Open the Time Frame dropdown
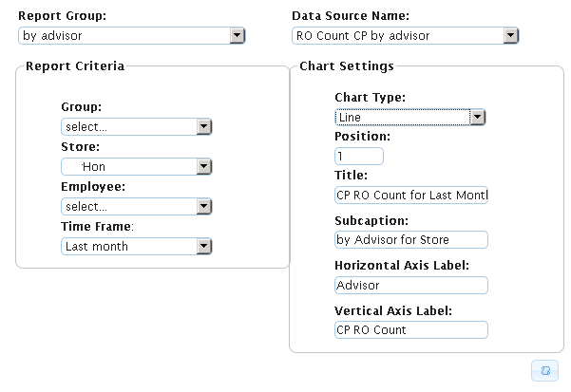The image size is (571, 392). pos(136,246)
